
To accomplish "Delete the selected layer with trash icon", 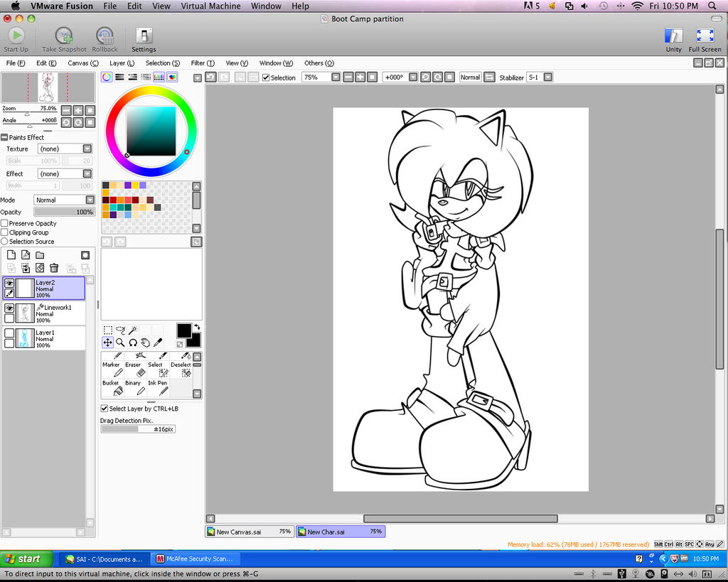I will (54, 268).
